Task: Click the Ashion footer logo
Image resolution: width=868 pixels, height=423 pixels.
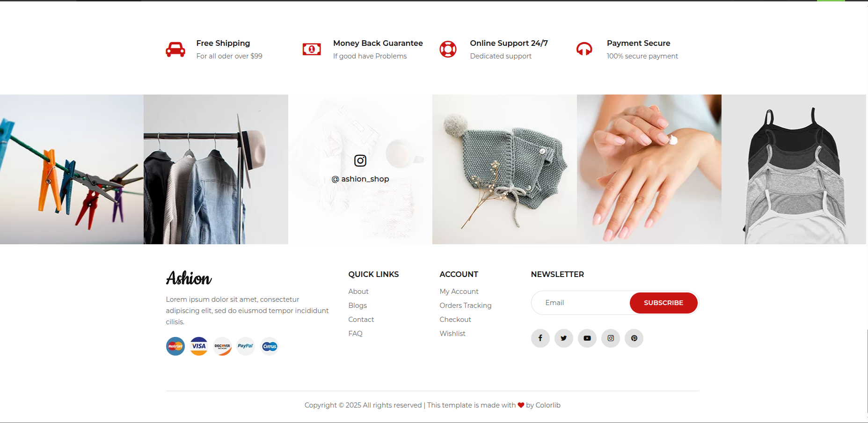Action: point(189,278)
